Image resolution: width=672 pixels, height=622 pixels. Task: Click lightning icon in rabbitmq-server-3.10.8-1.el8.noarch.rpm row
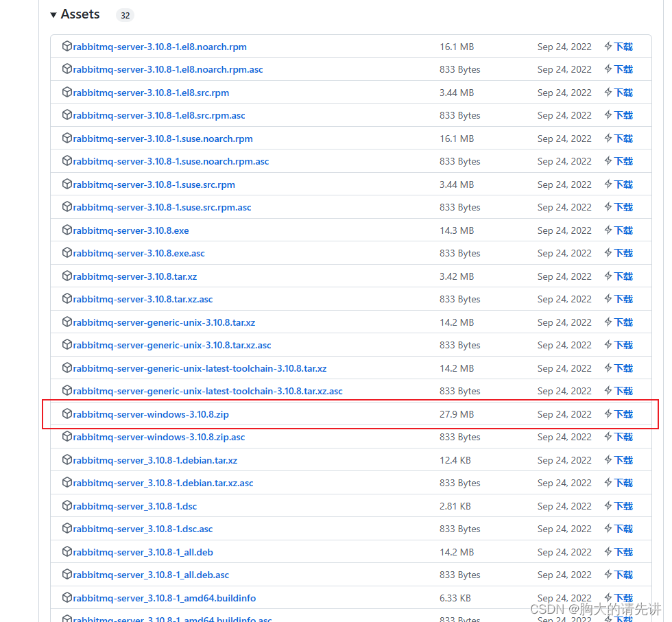608,47
